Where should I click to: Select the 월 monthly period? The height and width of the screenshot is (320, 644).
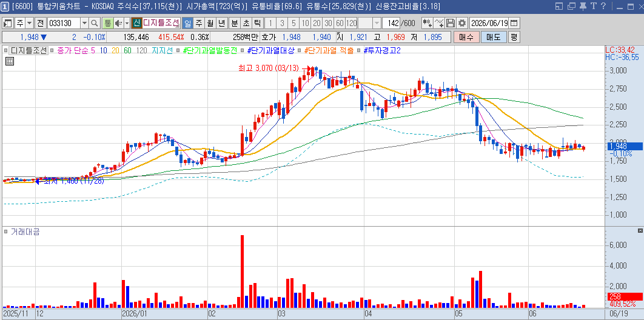(210, 23)
